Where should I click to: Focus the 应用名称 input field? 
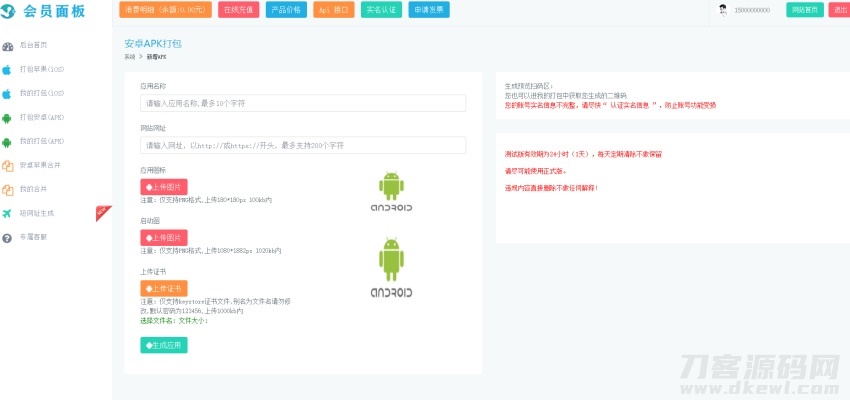pyautogui.click(x=303, y=103)
